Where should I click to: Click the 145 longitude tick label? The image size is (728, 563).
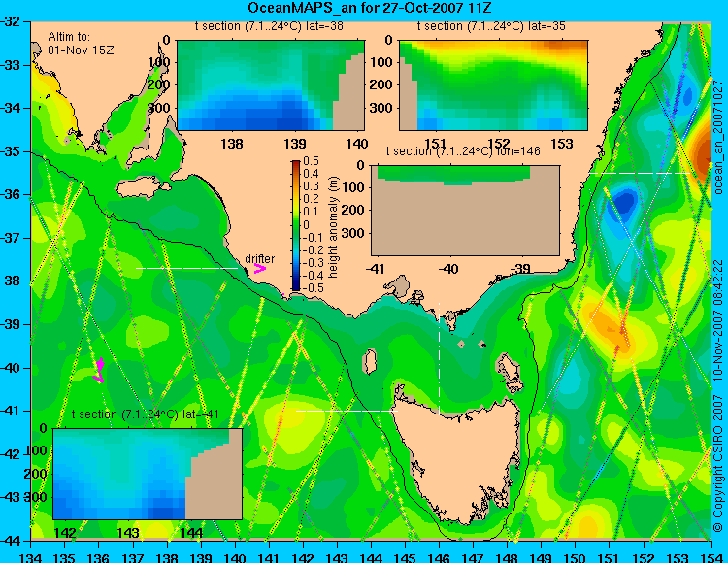(x=405, y=557)
